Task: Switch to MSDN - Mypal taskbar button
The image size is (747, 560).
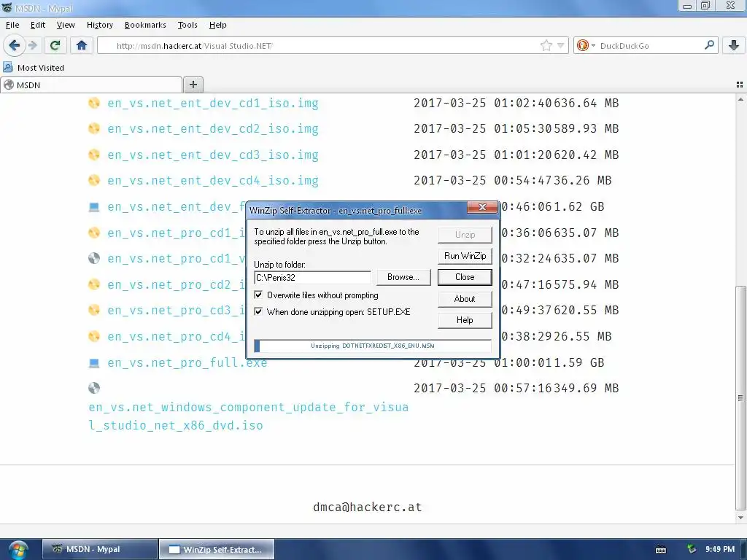Action: (x=99, y=549)
